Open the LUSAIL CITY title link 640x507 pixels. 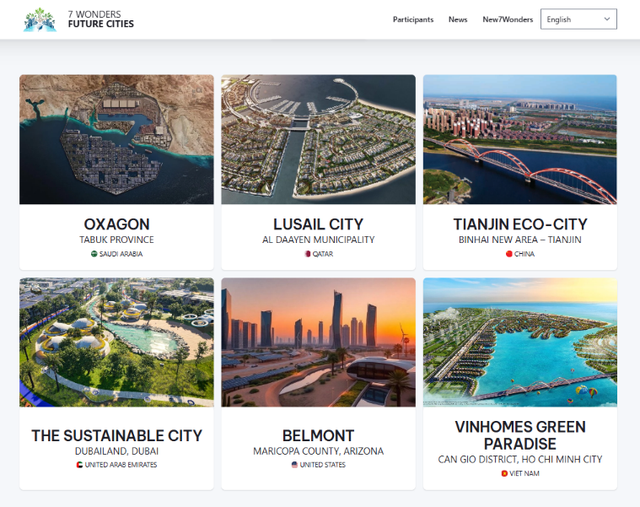[x=318, y=224]
